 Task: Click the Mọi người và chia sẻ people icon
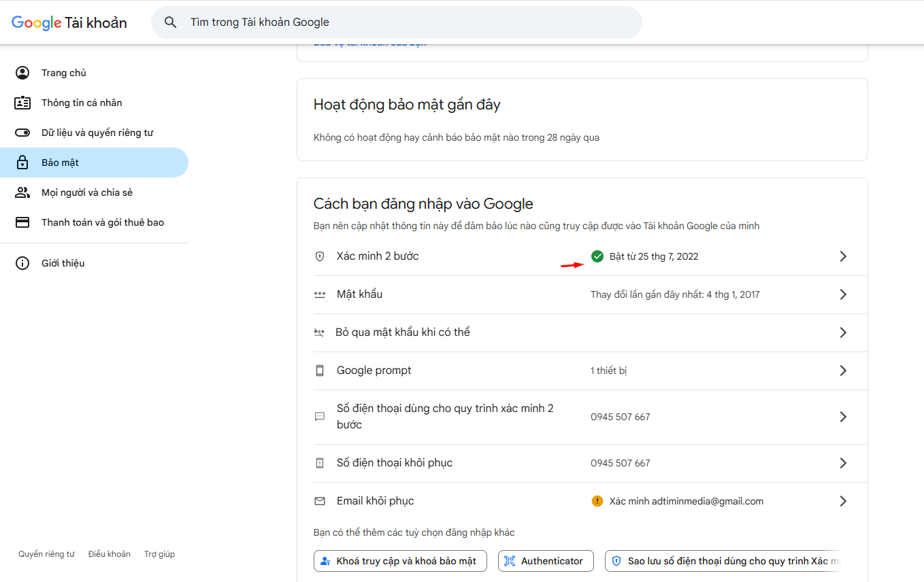click(x=22, y=192)
